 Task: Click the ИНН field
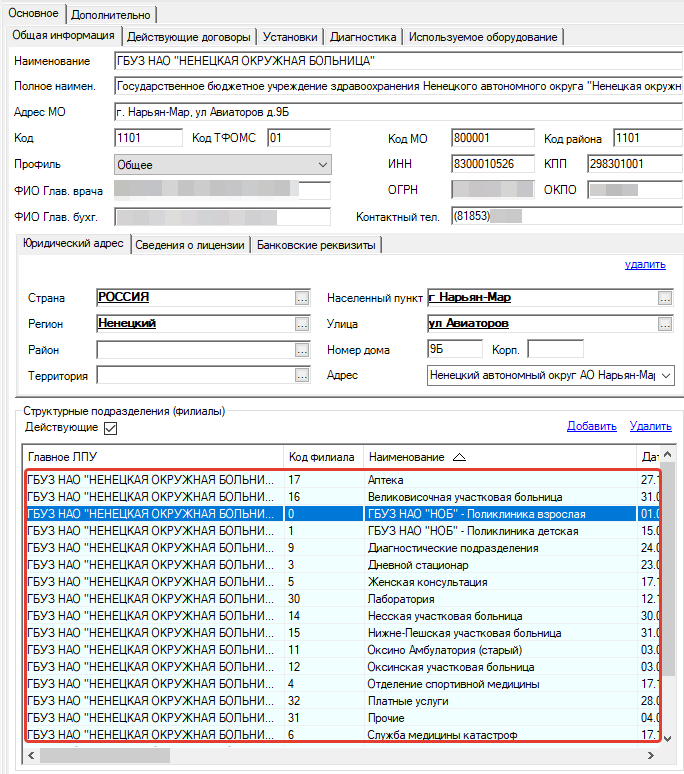[493, 164]
